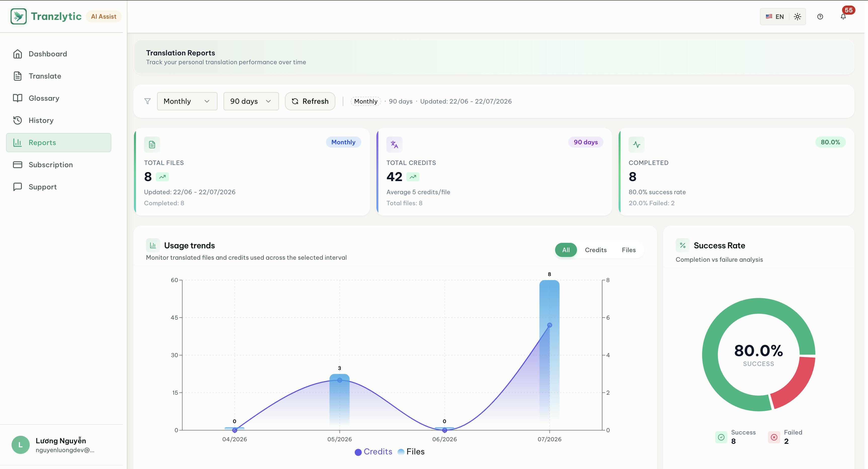Click the Total Credits translate icon
This screenshot has height=469, width=868.
click(394, 145)
